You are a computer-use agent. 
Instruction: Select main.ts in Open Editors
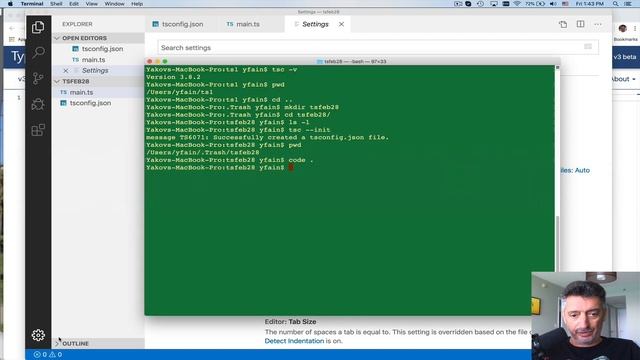point(99,60)
